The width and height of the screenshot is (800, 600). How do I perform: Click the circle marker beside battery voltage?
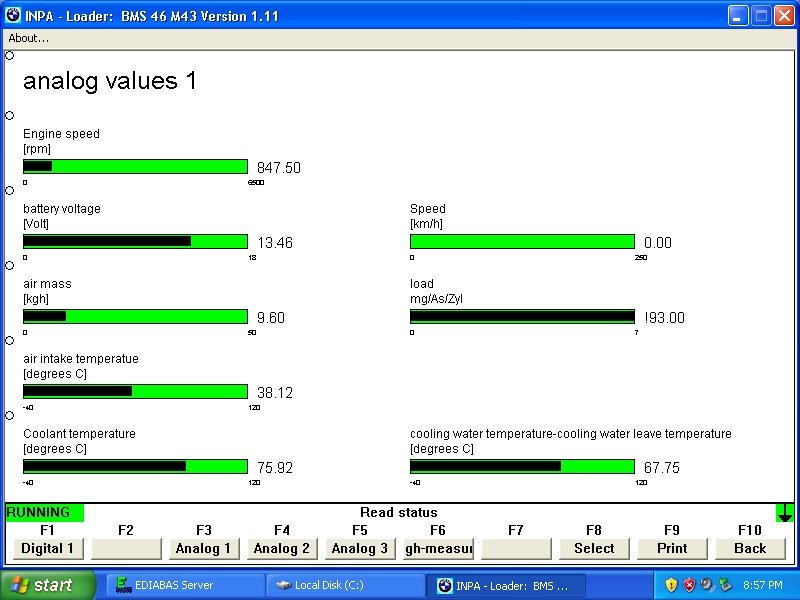(10, 190)
